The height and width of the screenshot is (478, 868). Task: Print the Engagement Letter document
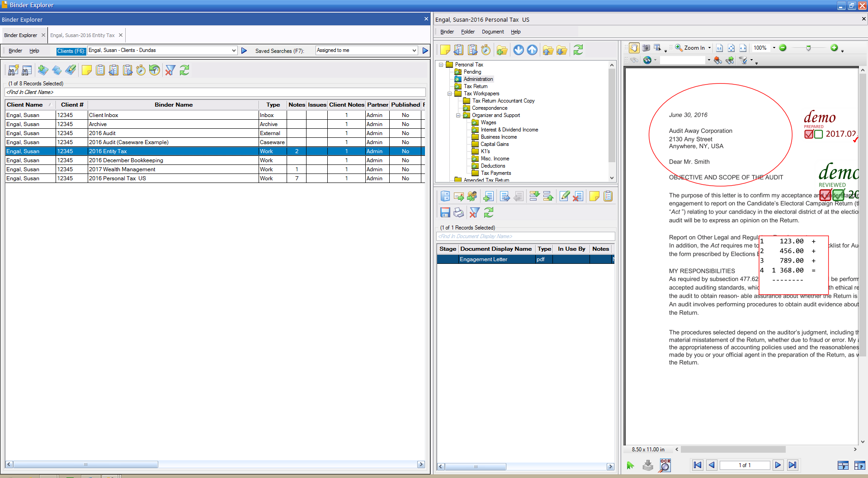click(x=459, y=212)
